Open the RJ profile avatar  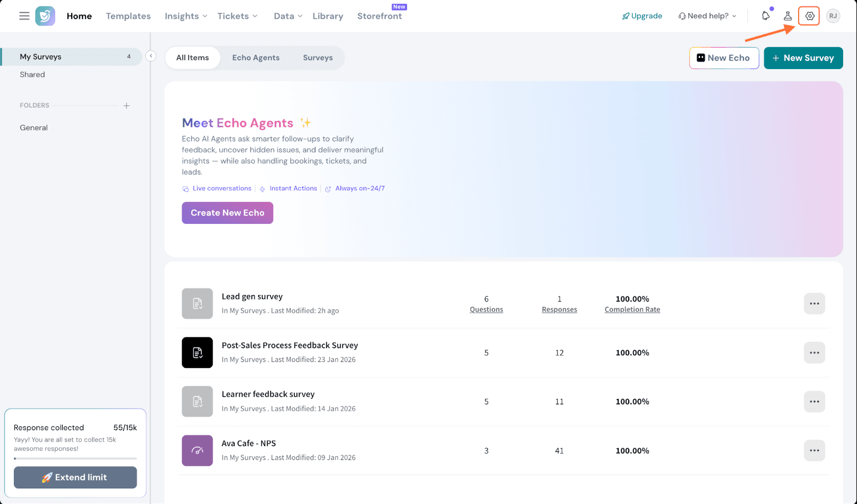pos(833,16)
